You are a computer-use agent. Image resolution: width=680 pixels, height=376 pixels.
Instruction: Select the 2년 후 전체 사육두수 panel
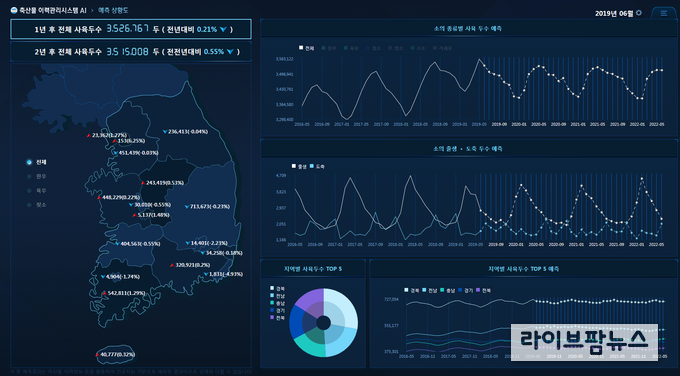131,52
